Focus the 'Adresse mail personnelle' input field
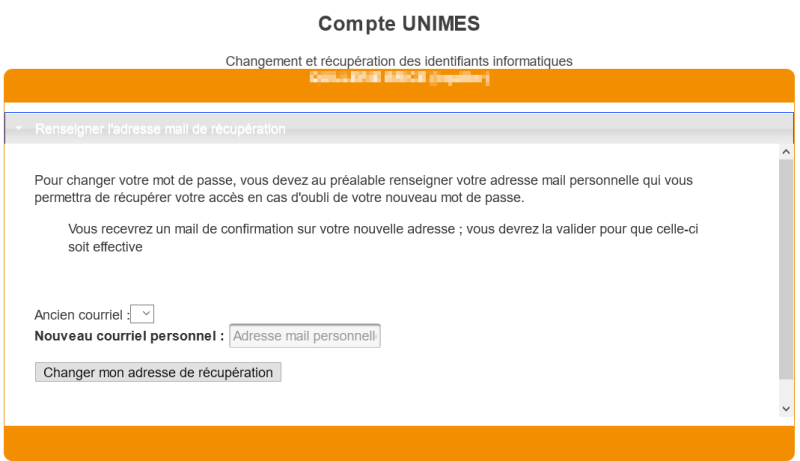Screen dimensions: 800x461 305,336
